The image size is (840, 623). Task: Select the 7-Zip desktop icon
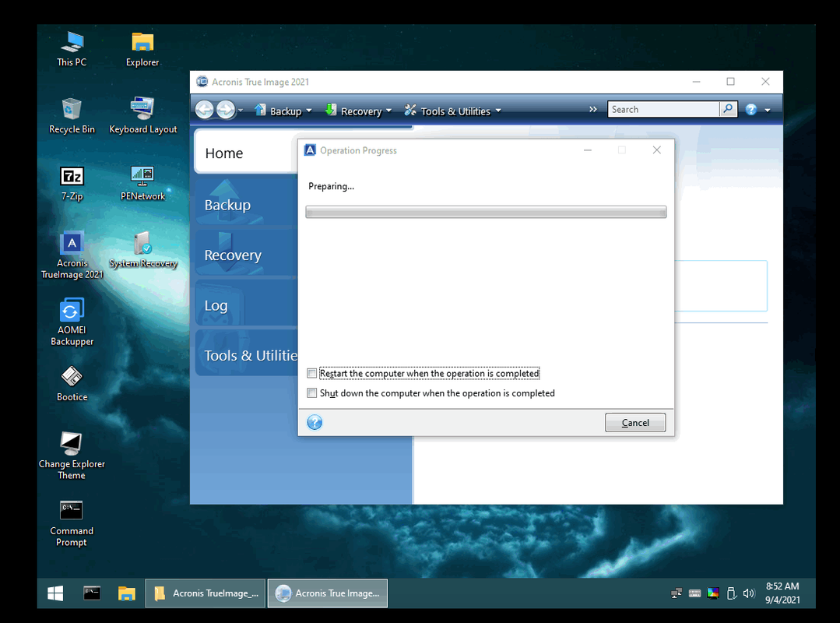point(72,183)
